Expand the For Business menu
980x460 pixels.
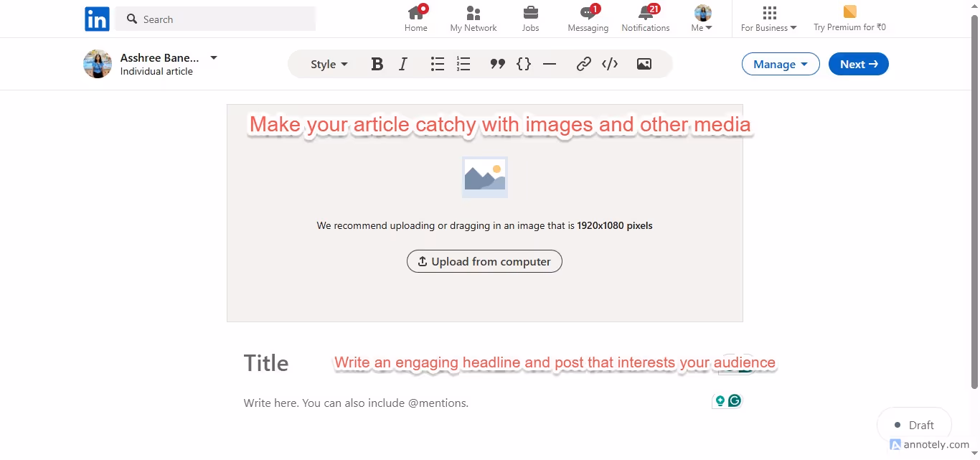pos(768,19)
